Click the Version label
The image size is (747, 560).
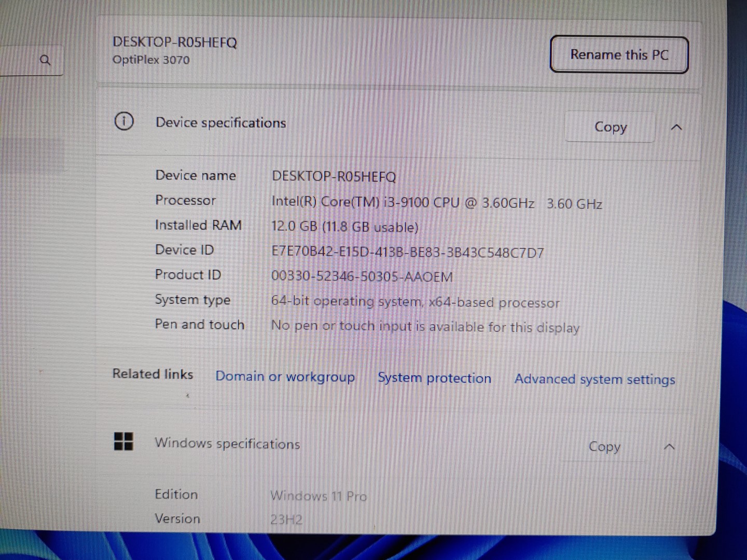(177, 519)
